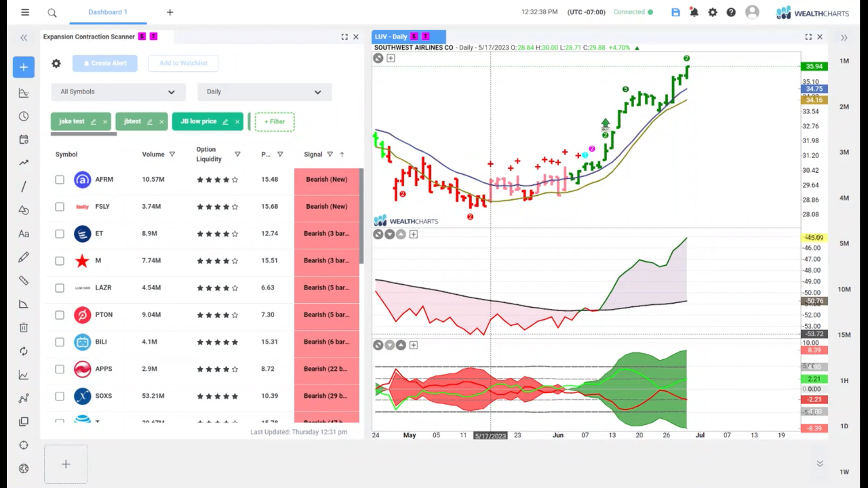Image resolution: width=868 pixels, height=488 pixels.
Task: Select the 5M timeframe
Action: pyautogui.click(x=844, y=244)
